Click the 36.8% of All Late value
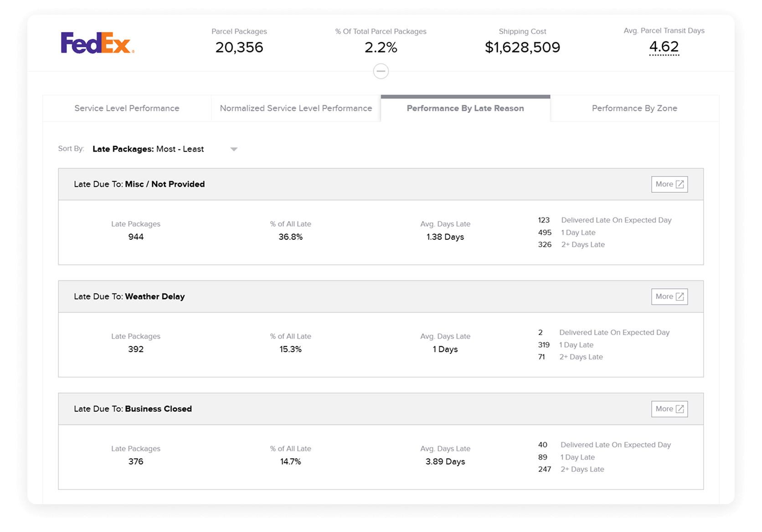The height and width of the screenshot is (532, 762). (x=291, y=237)
